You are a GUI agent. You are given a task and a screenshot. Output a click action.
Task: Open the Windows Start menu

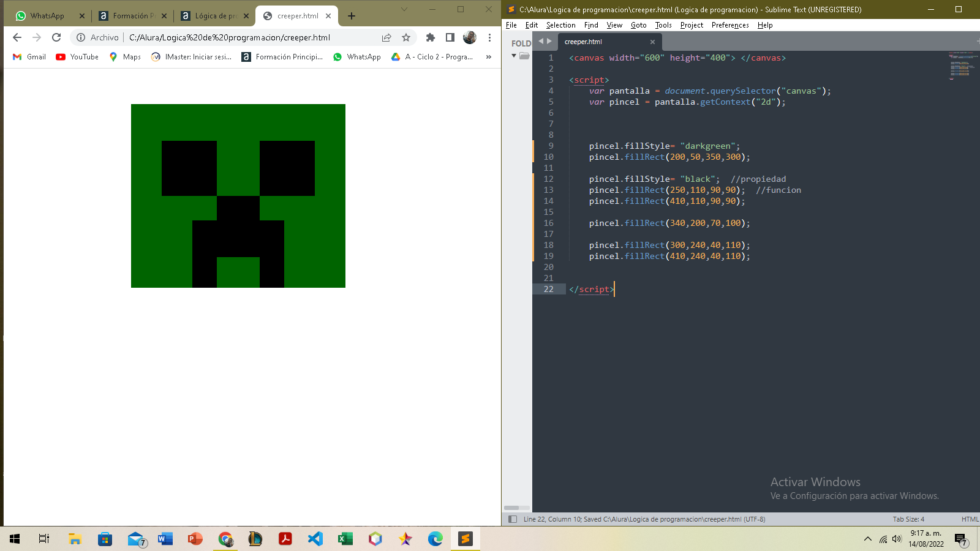point(15,539)
